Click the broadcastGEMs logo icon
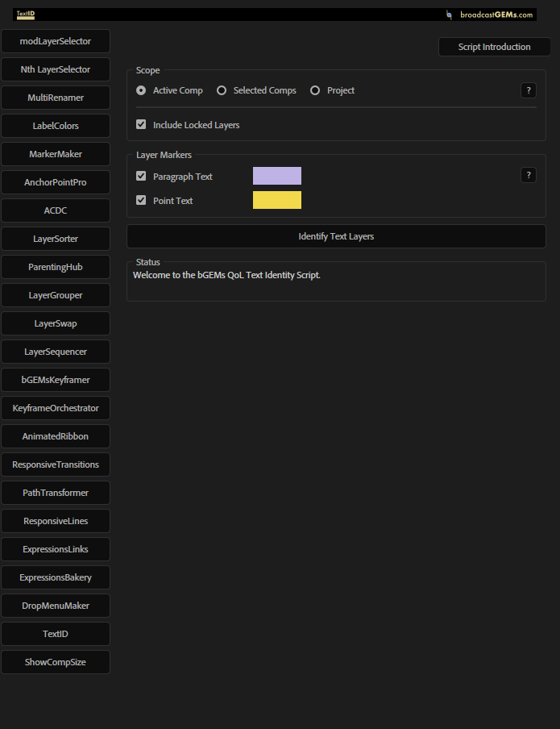Viewport: 560px width, 729px height. click(x=449, y=15)
